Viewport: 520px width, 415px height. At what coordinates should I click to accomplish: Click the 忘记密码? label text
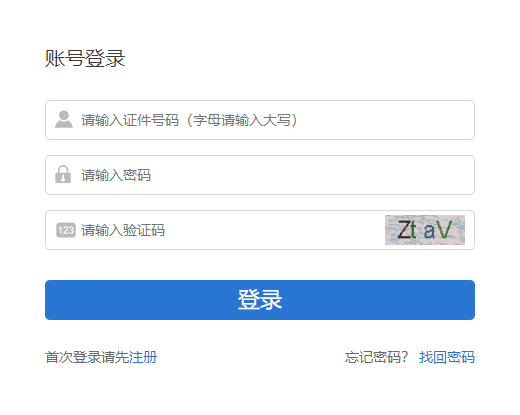(x=377, y=357)
